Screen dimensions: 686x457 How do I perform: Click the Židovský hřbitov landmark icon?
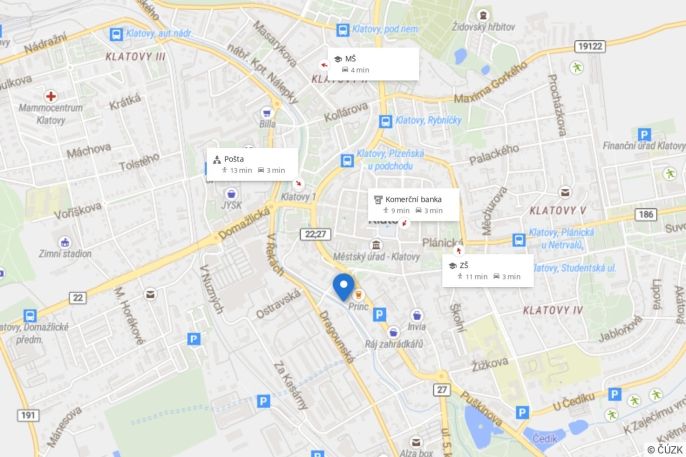pos(483,16)
